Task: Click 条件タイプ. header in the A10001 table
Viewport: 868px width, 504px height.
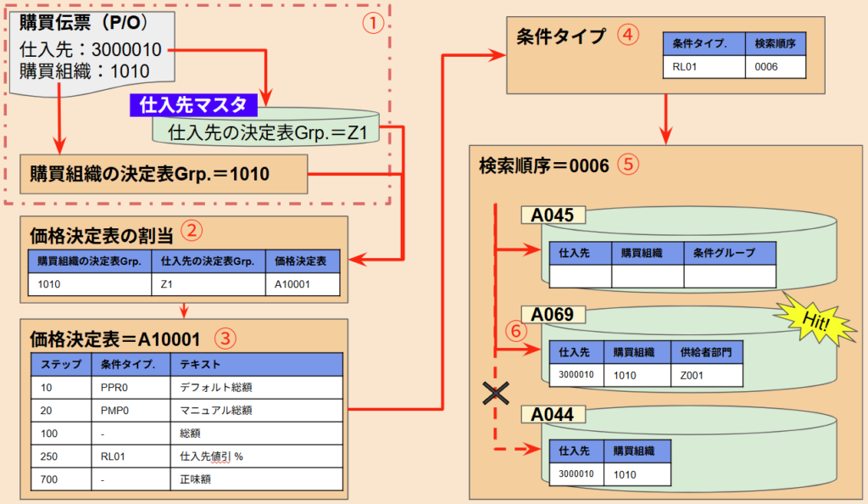Action: pos(131,365)
